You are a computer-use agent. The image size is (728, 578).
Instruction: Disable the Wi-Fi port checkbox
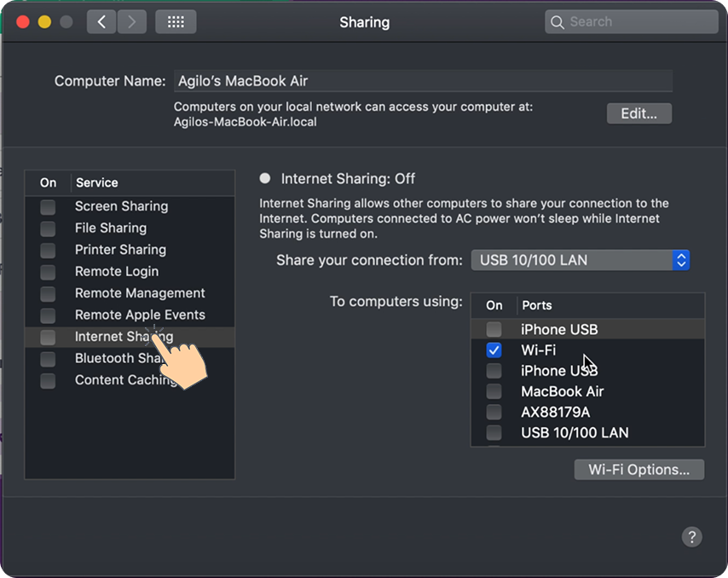click(493, 350)
